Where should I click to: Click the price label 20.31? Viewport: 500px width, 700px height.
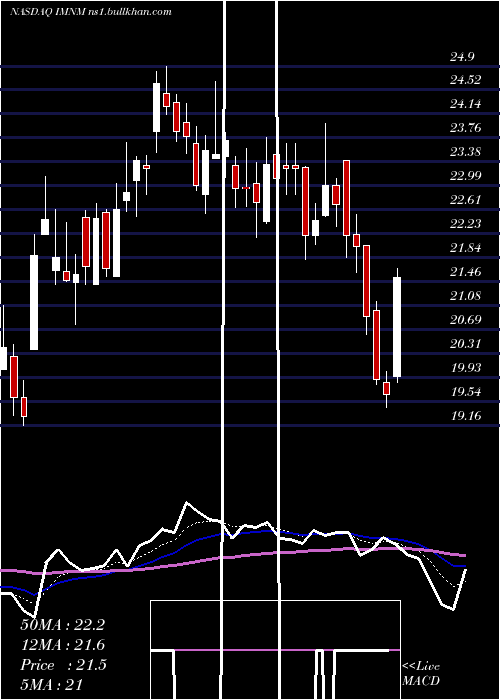pos(466,344)
